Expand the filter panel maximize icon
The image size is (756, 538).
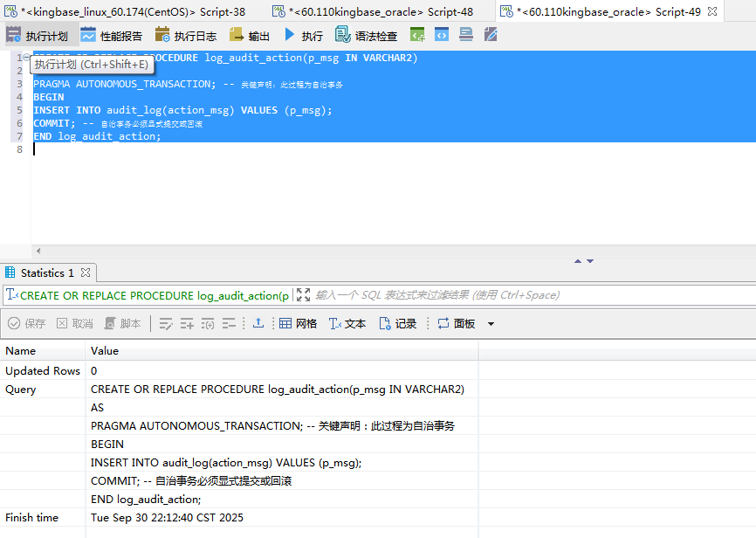pyautogui.click(x=303, y=295)
